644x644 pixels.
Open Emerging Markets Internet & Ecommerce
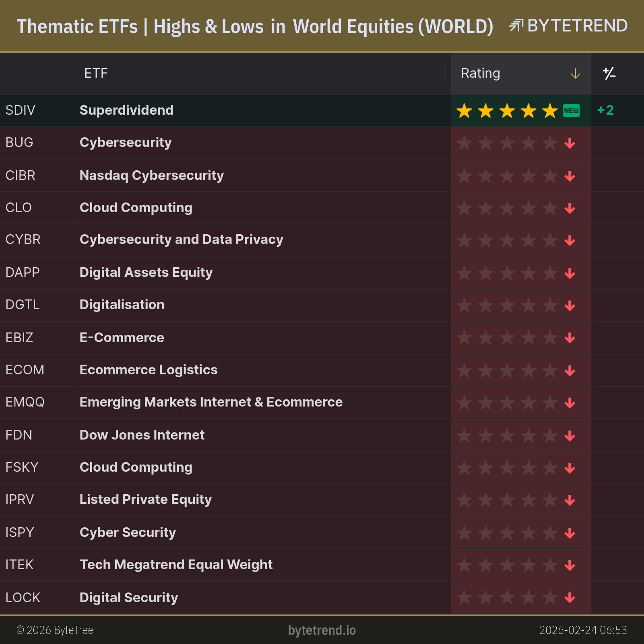(x=211, y=402)
